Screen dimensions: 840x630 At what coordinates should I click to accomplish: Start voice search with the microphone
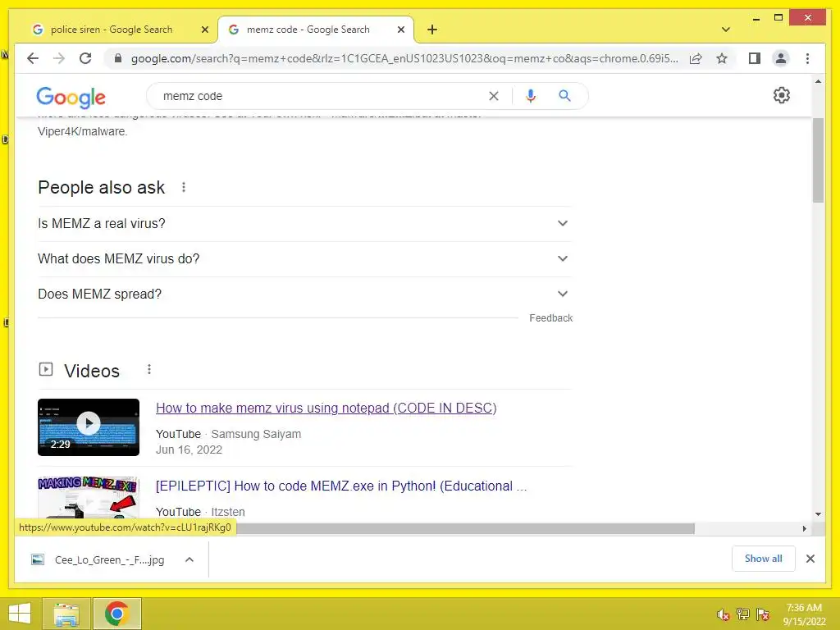(531, 96)
